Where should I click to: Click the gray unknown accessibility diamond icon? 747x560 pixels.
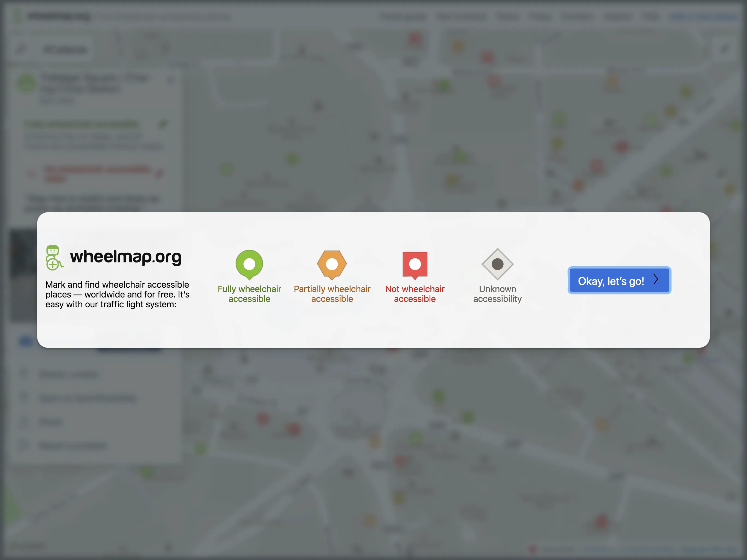point(497,264)
